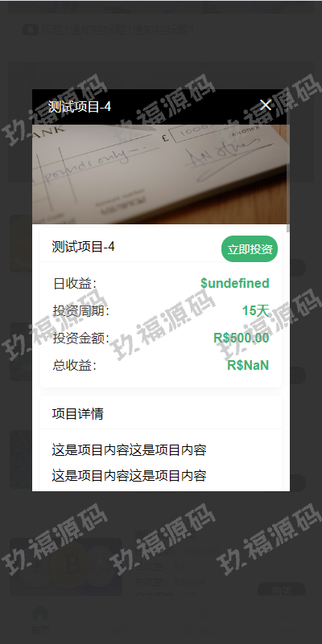This screenshot has height=644, width=322.
Task: Click the 总收益 label
Action: 74,365
